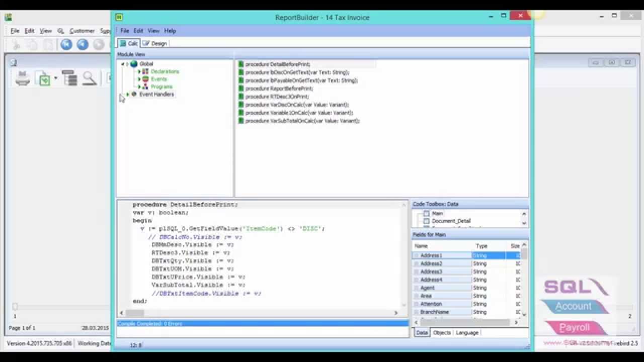The image size is (644, 362).
Task: Check the Attention field box
Action: (x=416, y=304)
